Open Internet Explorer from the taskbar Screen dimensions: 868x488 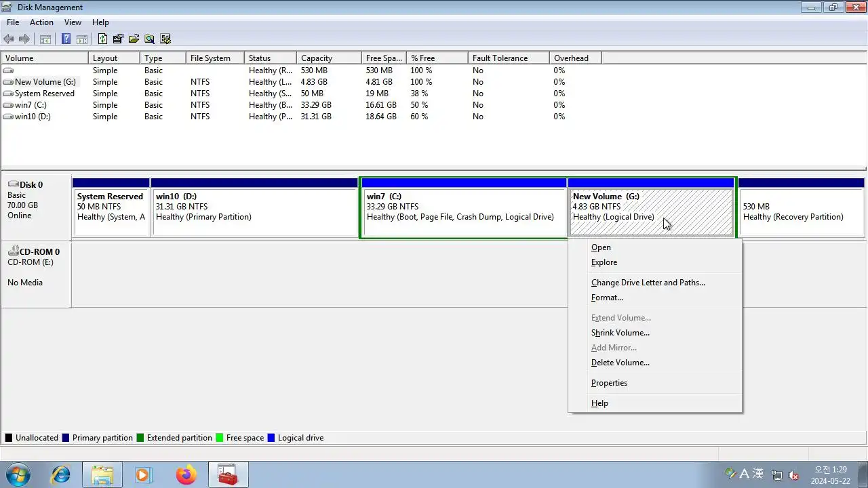point(60,475)
